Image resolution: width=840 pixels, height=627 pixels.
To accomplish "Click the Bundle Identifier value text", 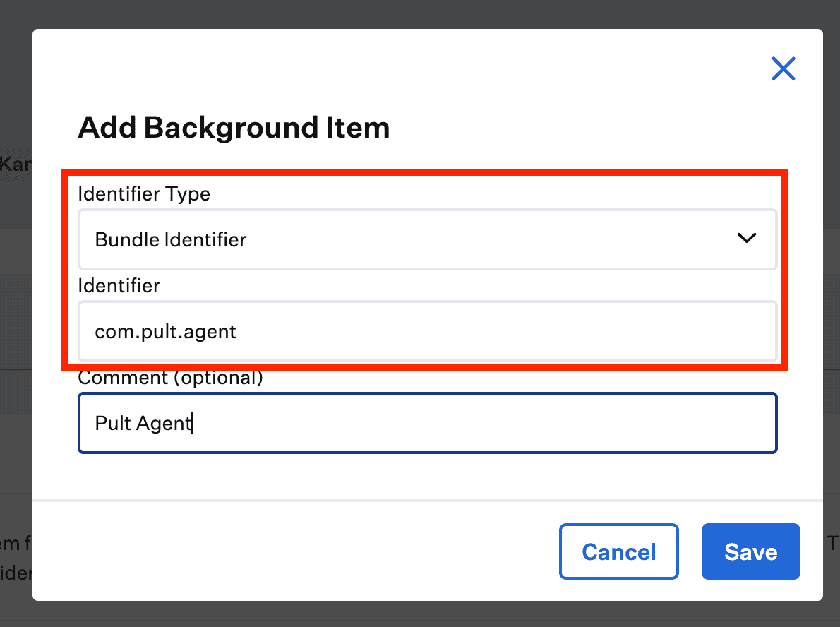I will (170, 239).
